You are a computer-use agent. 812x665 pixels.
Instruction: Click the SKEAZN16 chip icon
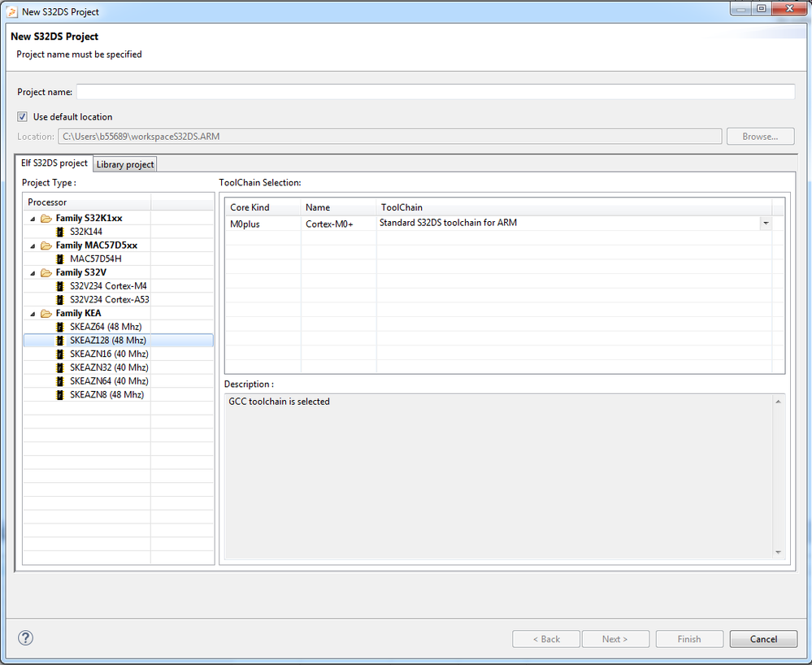pos(60,354)
